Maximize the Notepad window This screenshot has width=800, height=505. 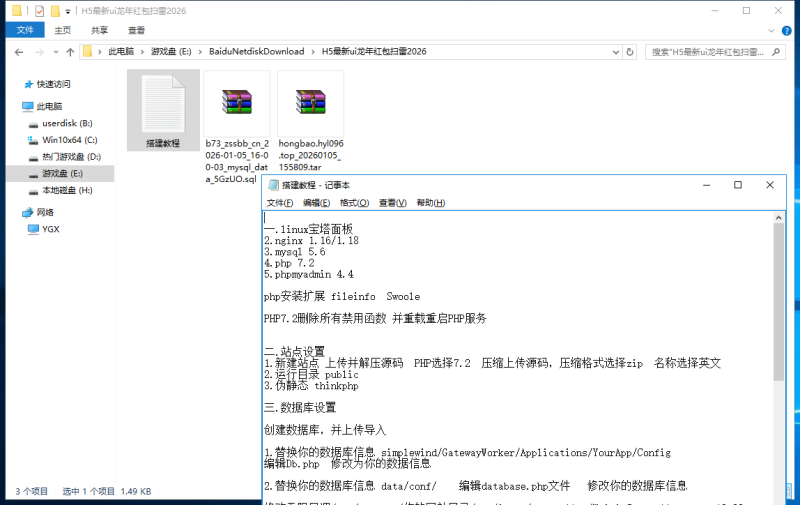tap(738, 185)
